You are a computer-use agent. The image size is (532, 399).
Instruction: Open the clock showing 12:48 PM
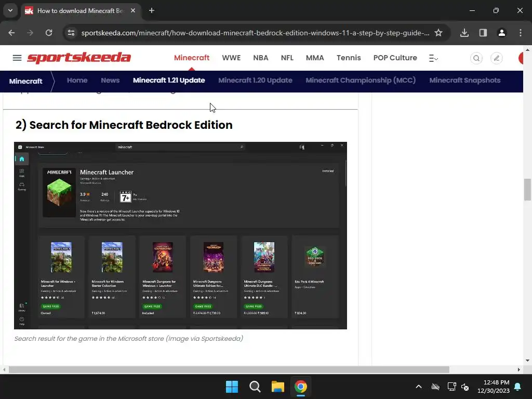coord(494,387)
